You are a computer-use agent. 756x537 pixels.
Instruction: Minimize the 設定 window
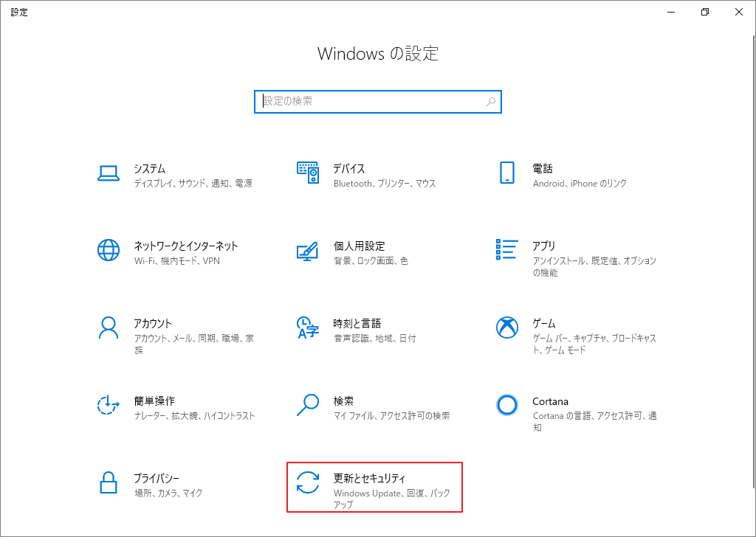pos(670,12)
